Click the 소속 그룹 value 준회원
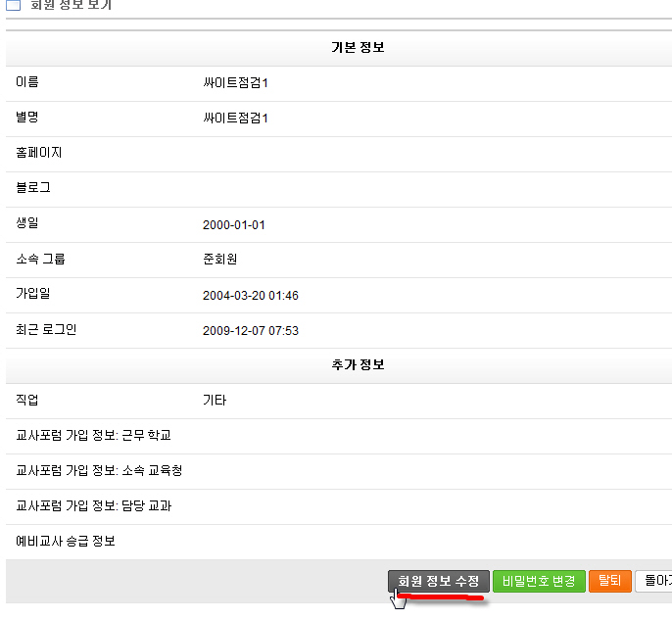 click(x=219, y=260)
